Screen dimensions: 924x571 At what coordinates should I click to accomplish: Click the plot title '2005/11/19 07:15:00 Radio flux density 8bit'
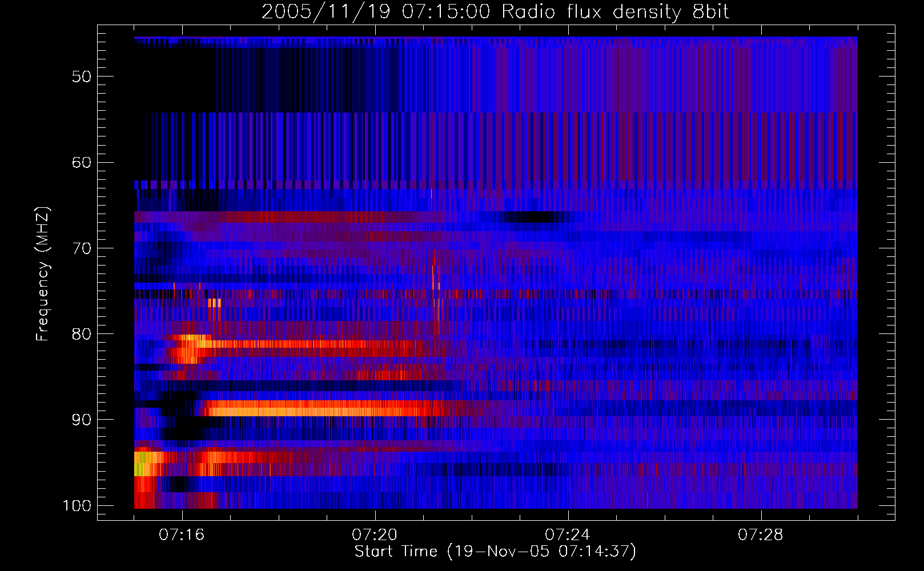click(495, 12)
